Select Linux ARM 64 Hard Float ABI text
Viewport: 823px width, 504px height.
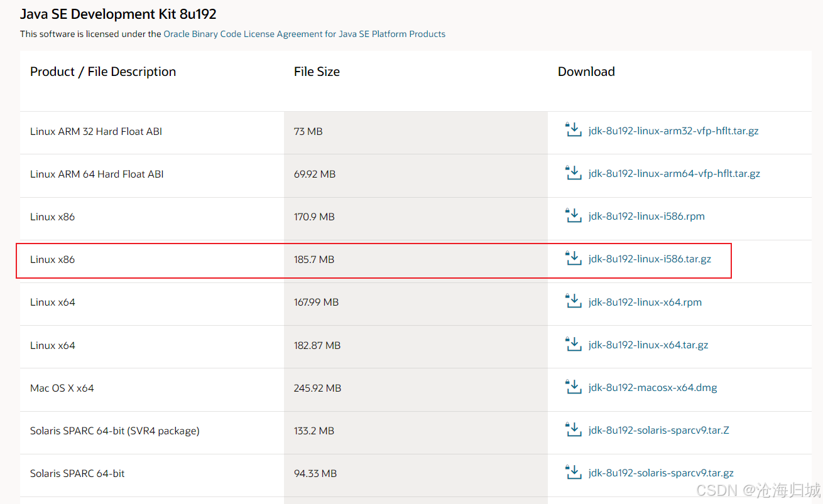tap(97, 174)
